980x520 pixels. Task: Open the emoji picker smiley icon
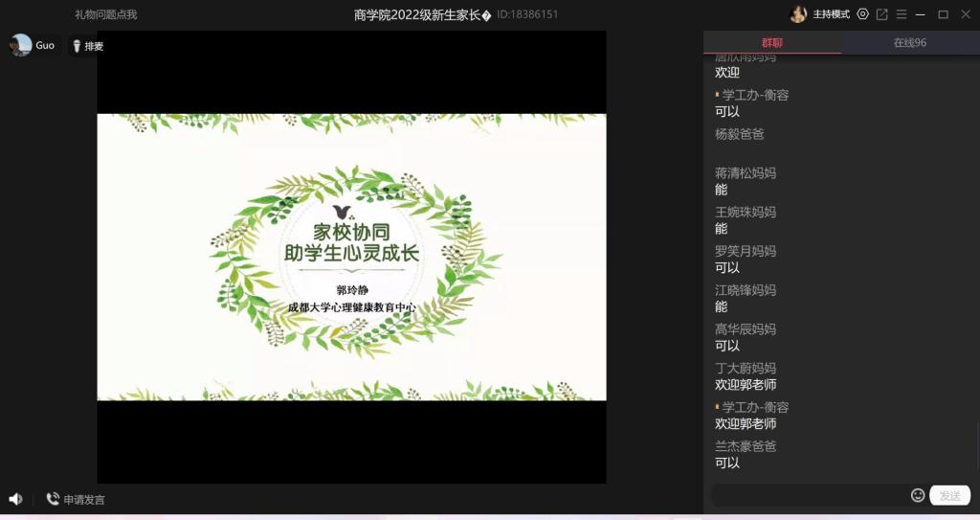point(918,496)
